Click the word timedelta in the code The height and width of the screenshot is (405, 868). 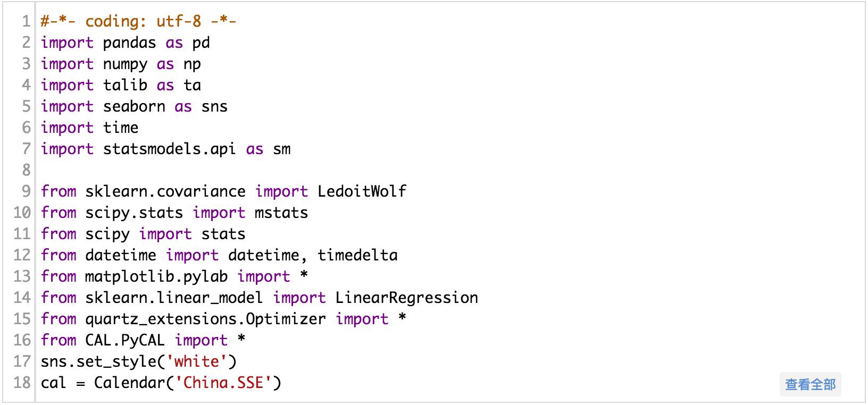[x=357, y=255]
